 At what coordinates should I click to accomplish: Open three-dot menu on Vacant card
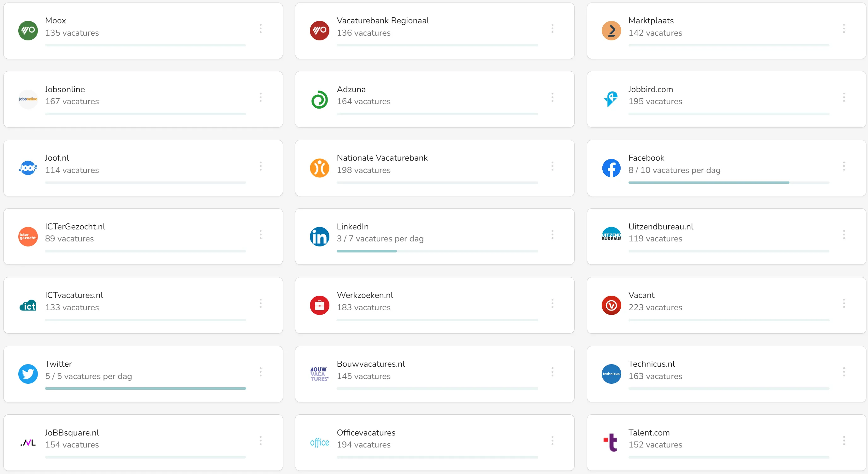844,303
